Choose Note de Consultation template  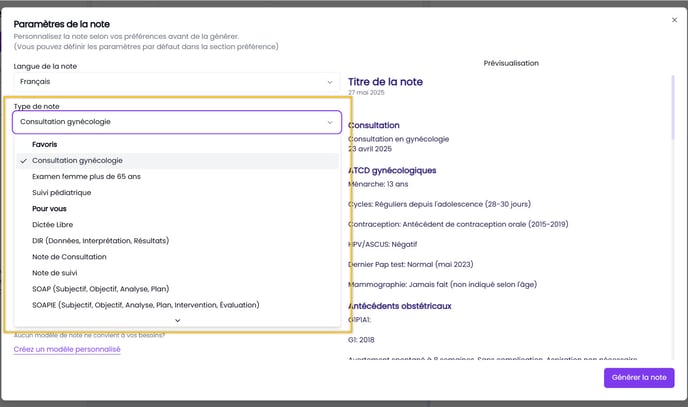[69, 257]
